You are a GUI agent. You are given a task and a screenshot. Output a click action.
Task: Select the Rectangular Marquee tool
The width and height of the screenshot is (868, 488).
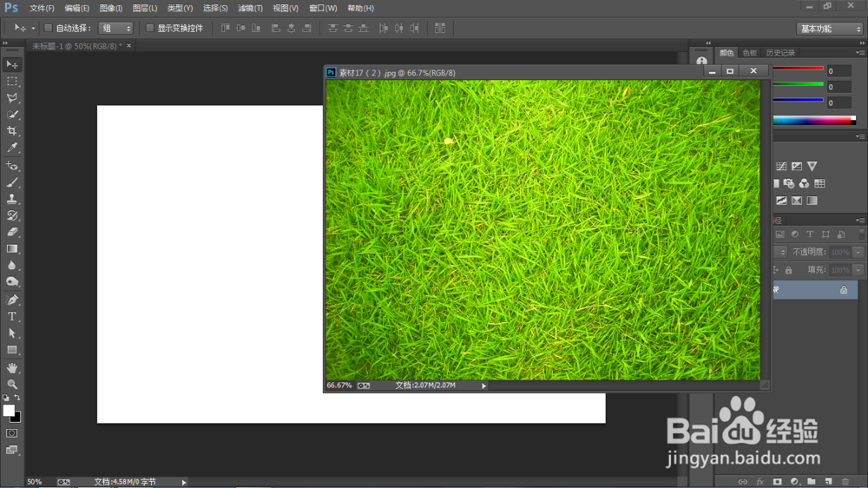pos(11,82)
